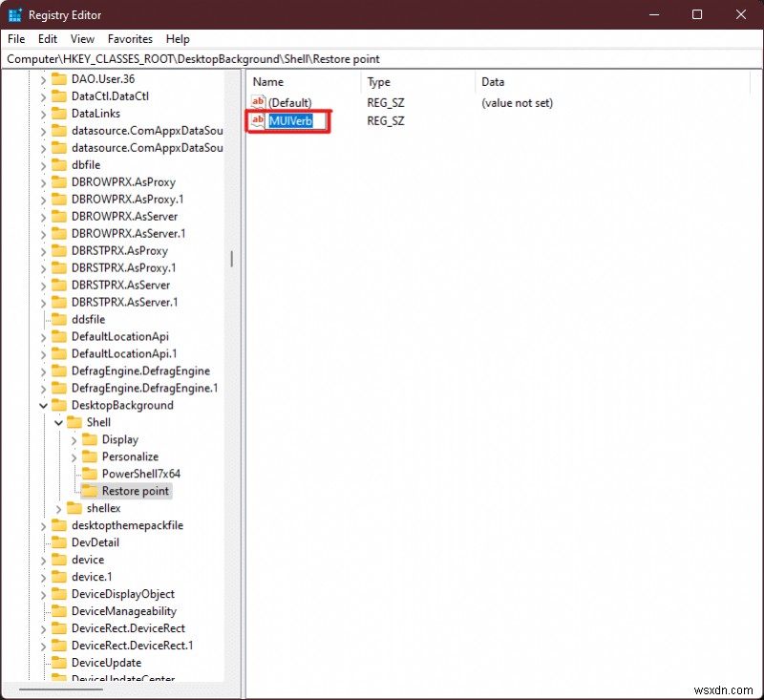Click the Registry Editor title bar icon
The height and width of the screenshot is (700, 764).
(x=13, y=14)
